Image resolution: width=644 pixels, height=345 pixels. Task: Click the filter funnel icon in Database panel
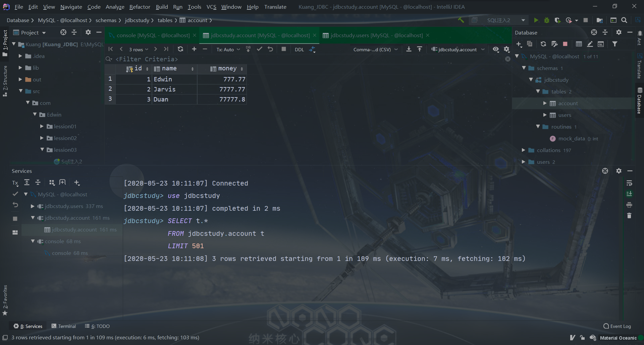click(615, 44)
